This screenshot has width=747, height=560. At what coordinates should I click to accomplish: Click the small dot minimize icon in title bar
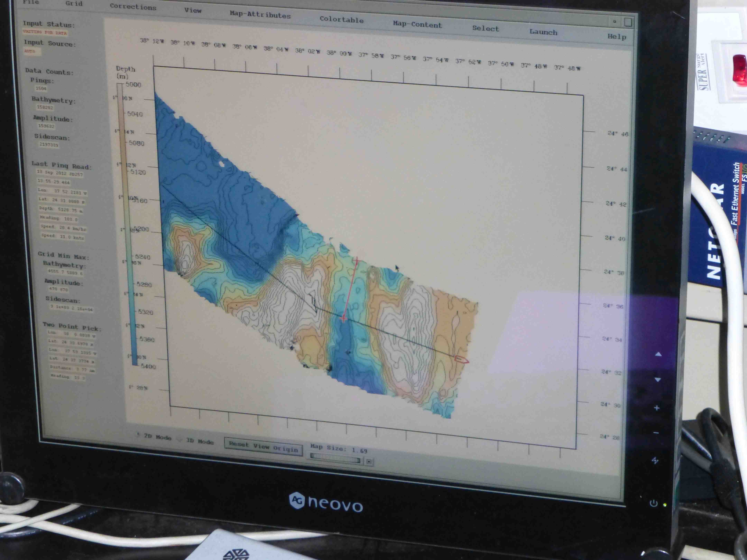(x=614, y=21)
